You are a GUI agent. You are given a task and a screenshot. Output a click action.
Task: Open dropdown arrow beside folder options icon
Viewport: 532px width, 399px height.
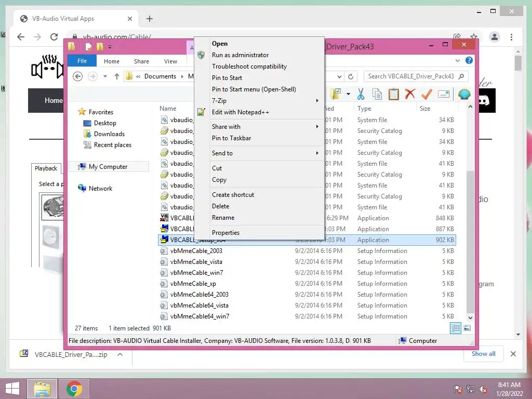348,94
